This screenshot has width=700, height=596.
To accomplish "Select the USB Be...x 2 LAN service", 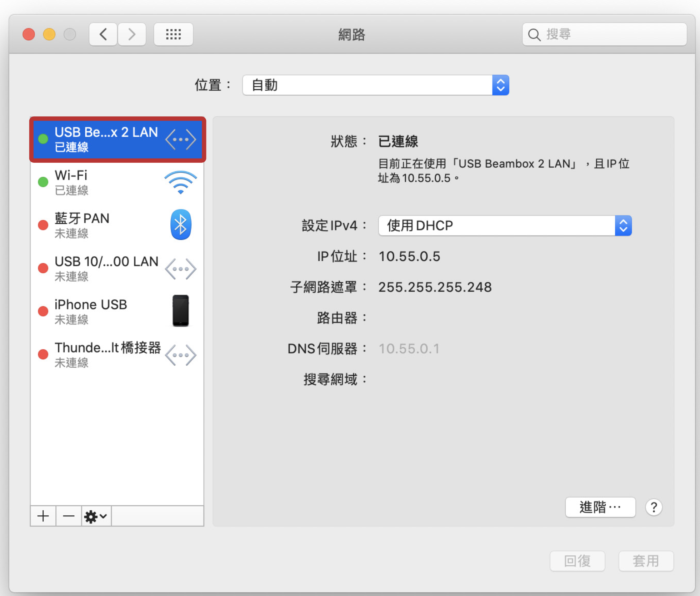I will [117, 139].
